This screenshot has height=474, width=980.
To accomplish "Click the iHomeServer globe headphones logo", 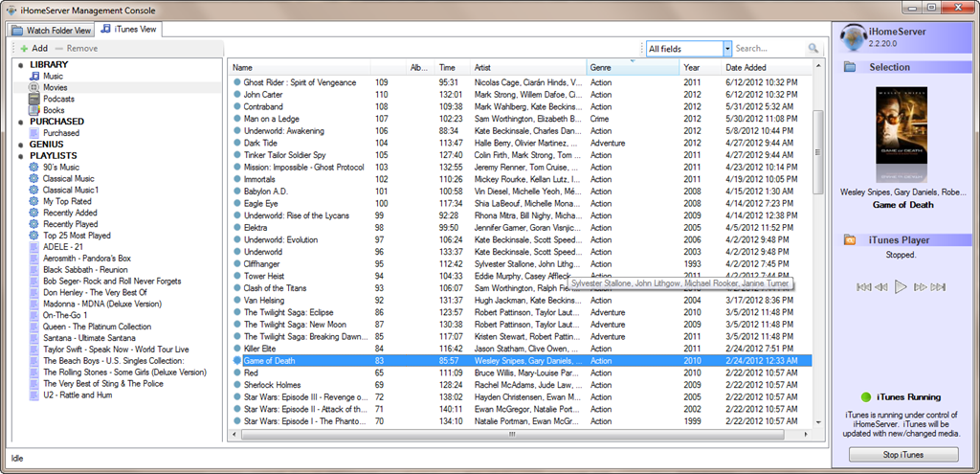I will click(853, 37).
